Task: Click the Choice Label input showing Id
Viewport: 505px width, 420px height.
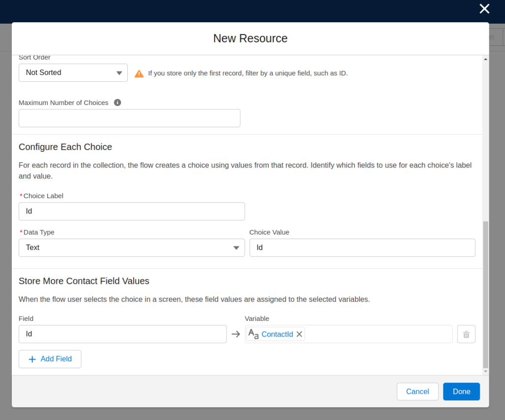Action: click(x=132, y=211)
